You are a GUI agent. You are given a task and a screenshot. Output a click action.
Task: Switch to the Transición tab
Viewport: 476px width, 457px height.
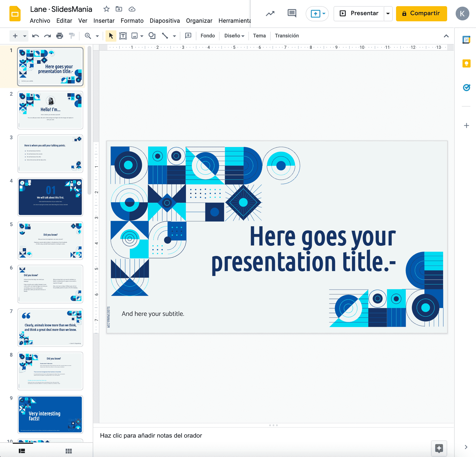(x=287, y=36)
